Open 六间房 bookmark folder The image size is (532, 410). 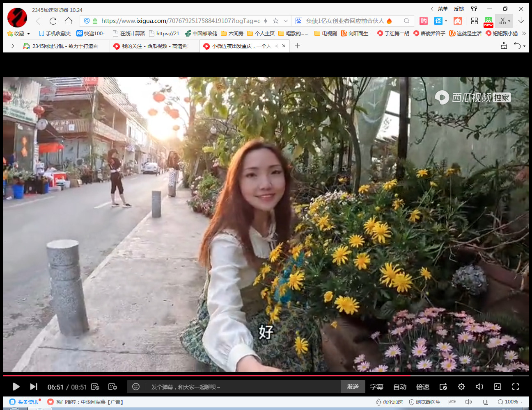[232, 34]
